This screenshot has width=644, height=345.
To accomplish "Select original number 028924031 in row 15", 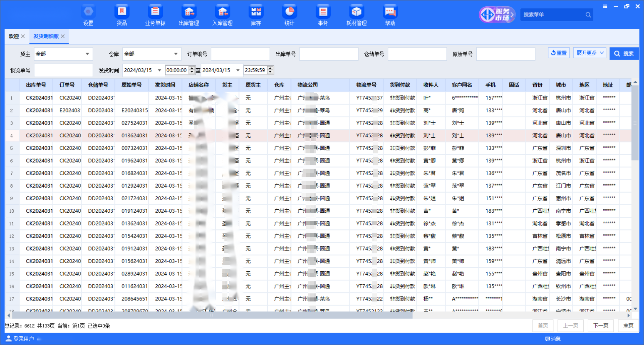I will [135, 274].
